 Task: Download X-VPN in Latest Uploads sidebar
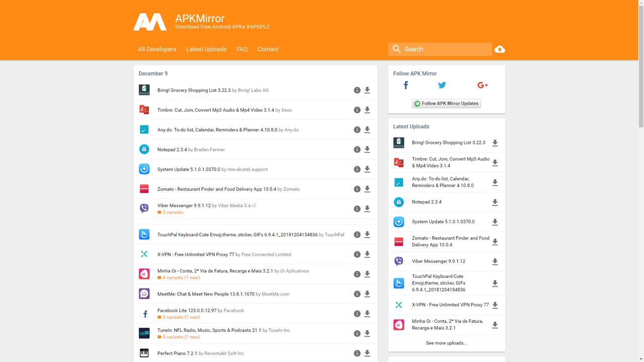click(495, 305)
